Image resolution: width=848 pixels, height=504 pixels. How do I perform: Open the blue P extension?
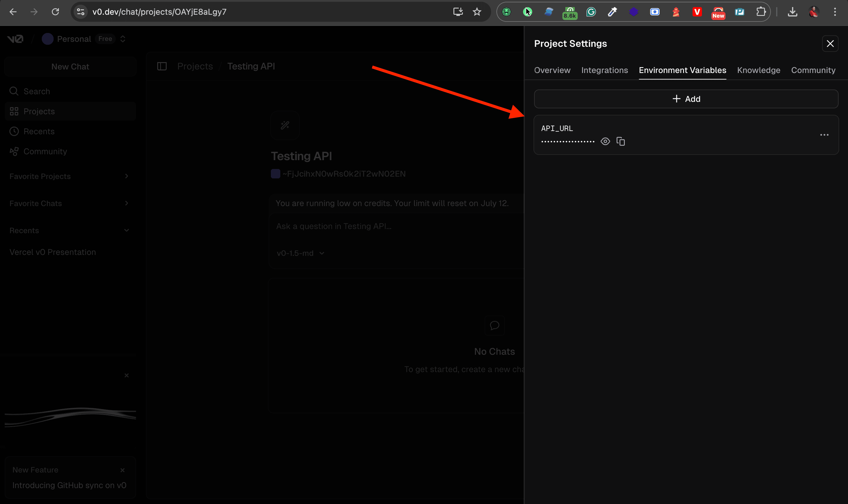coord(739,12)
